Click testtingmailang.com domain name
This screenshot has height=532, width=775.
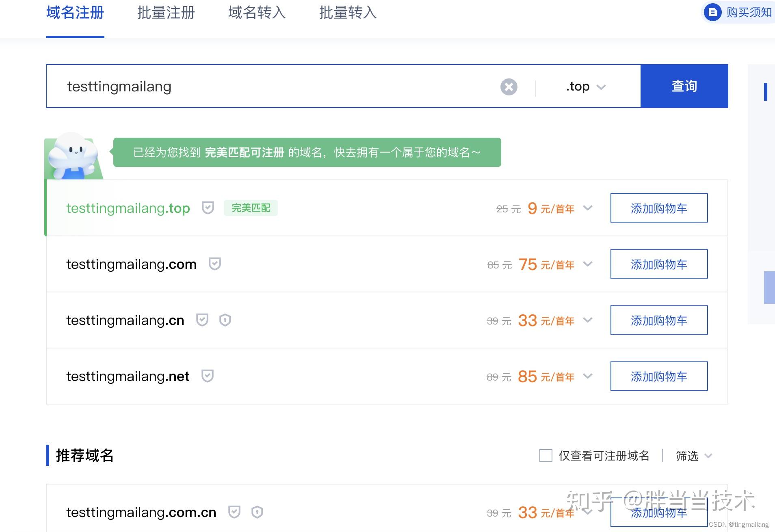click(x=132, y=264)
